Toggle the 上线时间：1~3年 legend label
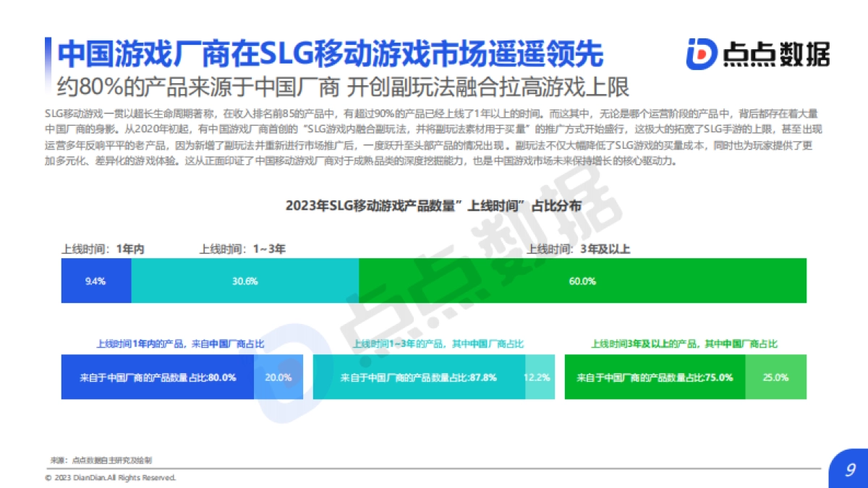868x488 pixels. (x=242, y=247)
